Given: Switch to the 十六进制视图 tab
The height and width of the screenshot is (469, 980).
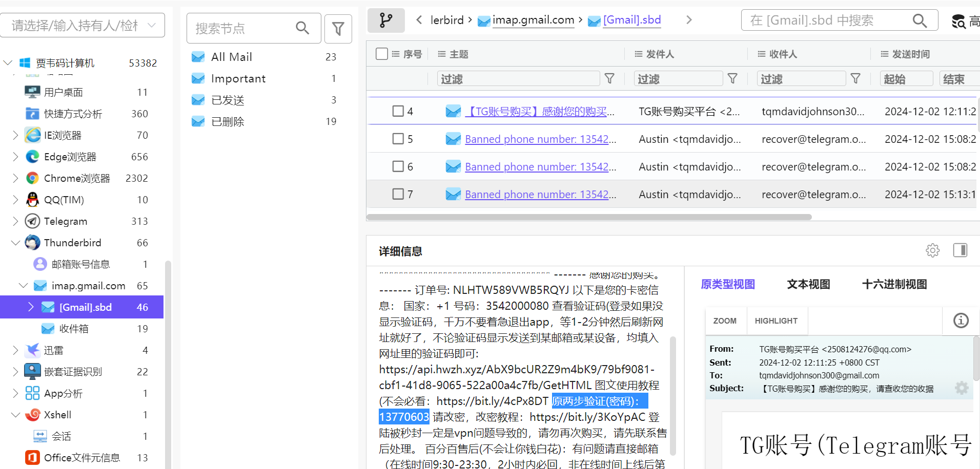Looking at the screenshot, I should click(x=894, y=284).
